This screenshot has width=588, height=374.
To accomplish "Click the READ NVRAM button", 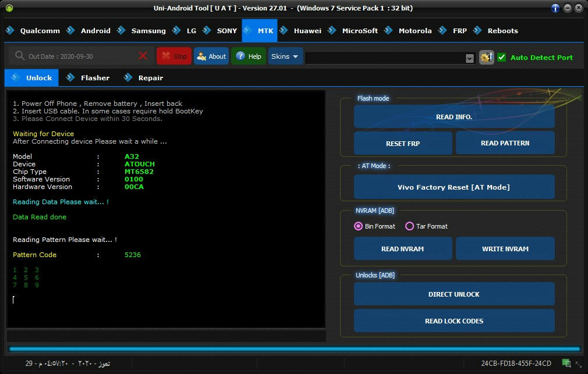I will coord(403,249).
